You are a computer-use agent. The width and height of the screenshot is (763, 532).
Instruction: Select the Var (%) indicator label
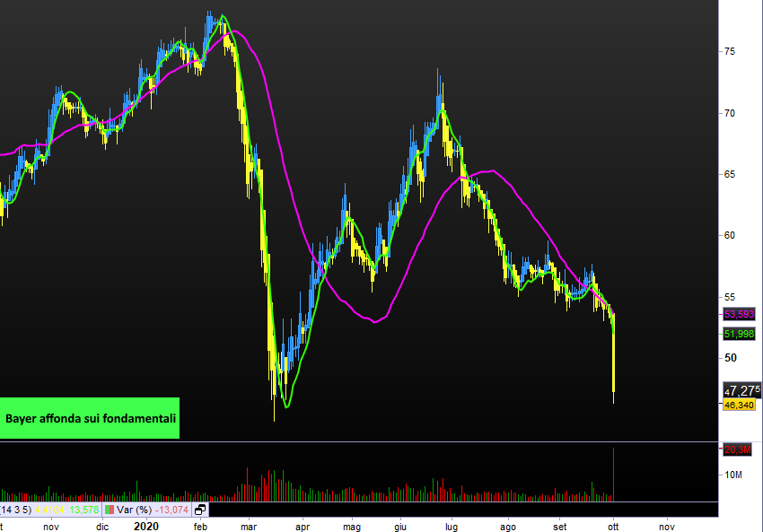(134, 510)
